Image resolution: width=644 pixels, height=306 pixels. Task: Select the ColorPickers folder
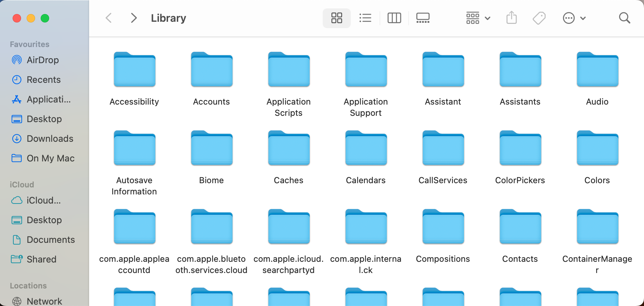520,148
